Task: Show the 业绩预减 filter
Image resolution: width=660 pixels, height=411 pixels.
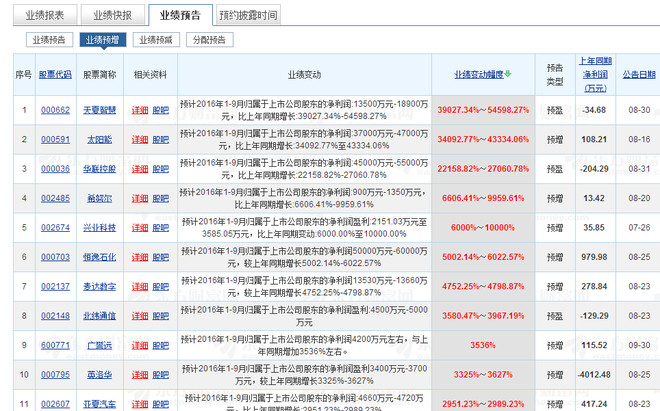Action: coord(156,40)
